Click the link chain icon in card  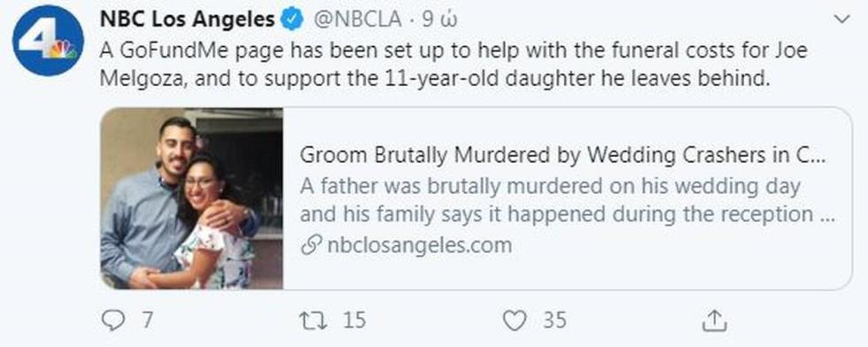[x=311, y=246]
